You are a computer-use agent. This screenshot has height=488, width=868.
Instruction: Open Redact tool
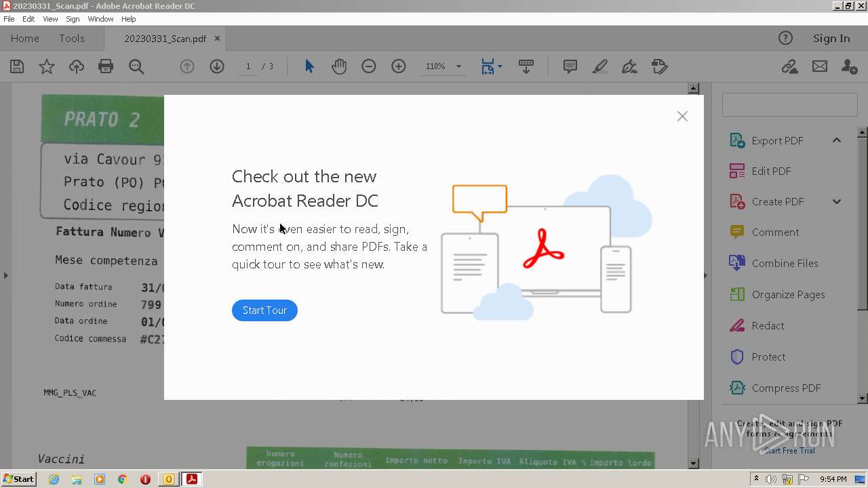(x=768, y=325)
